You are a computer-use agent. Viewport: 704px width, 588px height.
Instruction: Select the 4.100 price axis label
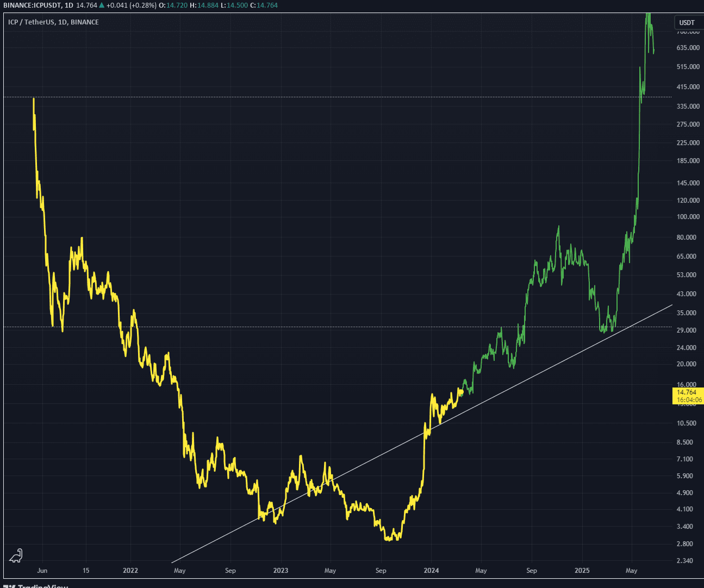684,509
